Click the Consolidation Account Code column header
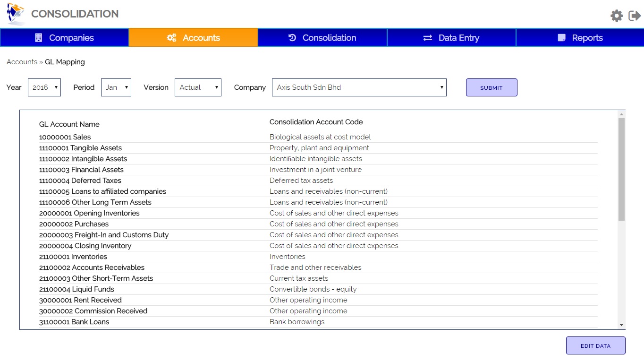This screenshot has width=644, height=362. pos(316,122)
